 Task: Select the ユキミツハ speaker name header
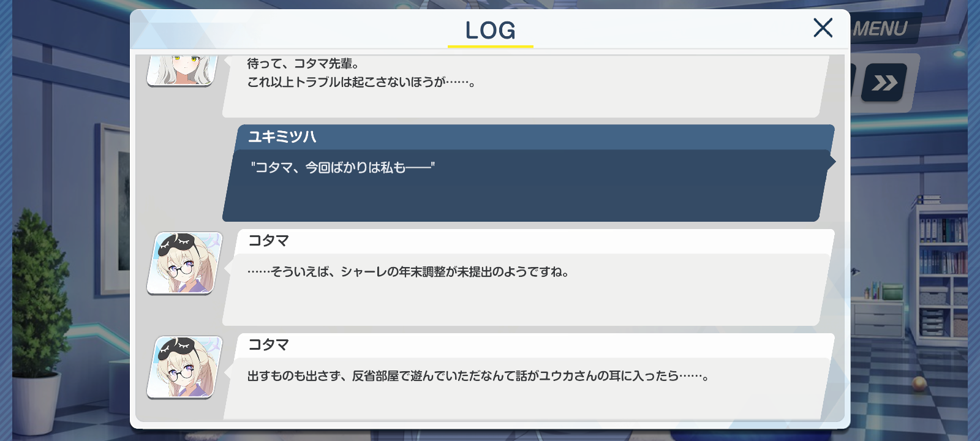pos(282,137)
